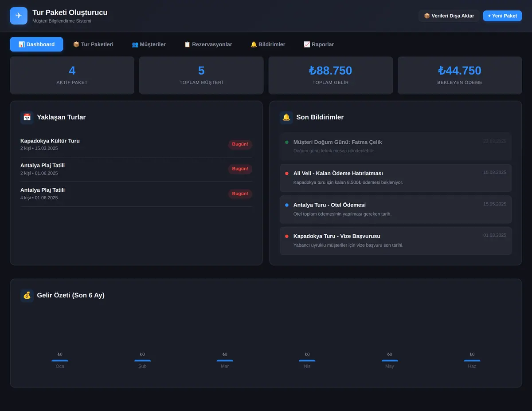
Task: Click the Oca bar in the revenue chart
Action: (x=60, y=360)
